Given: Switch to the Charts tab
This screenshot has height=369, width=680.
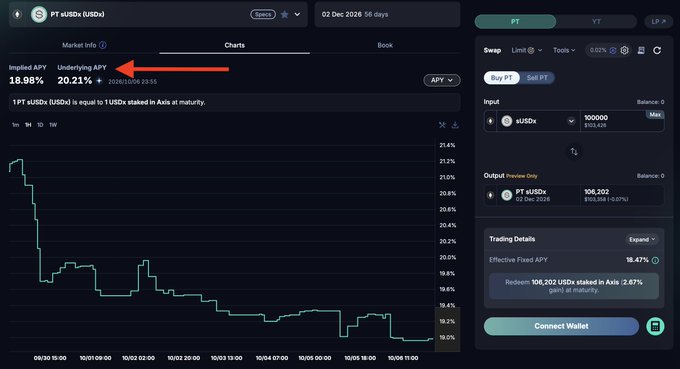Looking at the screenshot, I should [x=235, y=45].
